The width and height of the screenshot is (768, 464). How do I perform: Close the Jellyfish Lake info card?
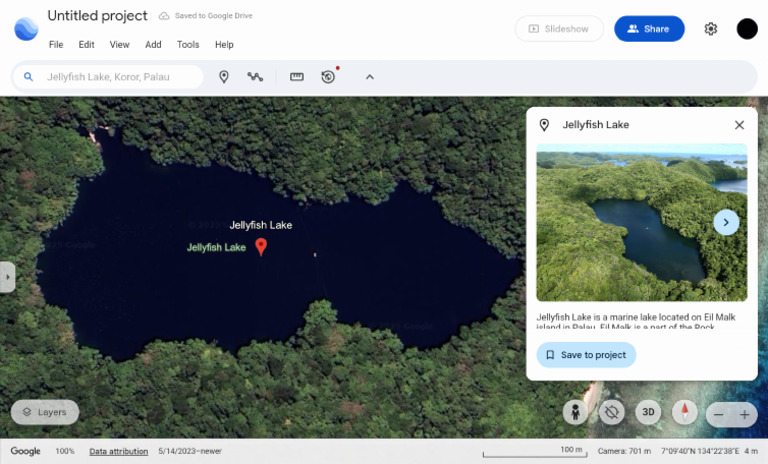(x=739, y=125)
